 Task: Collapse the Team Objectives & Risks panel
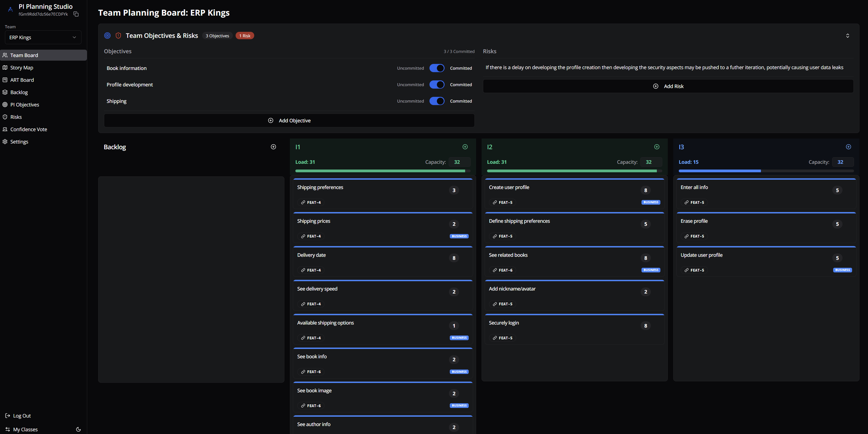point(847,36)
